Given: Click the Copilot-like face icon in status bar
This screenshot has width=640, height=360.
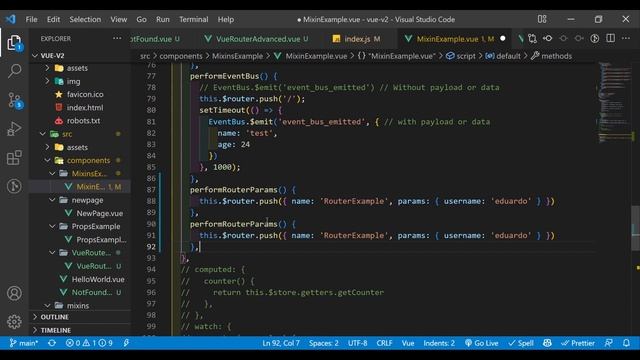Looking at the screenshot, I should coord(547,343).
